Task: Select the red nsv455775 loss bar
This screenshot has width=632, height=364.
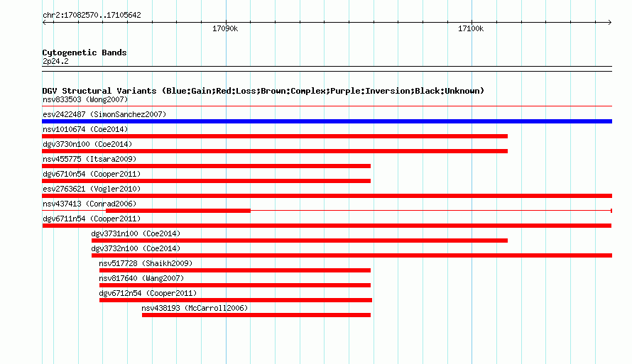Action: 207,166
